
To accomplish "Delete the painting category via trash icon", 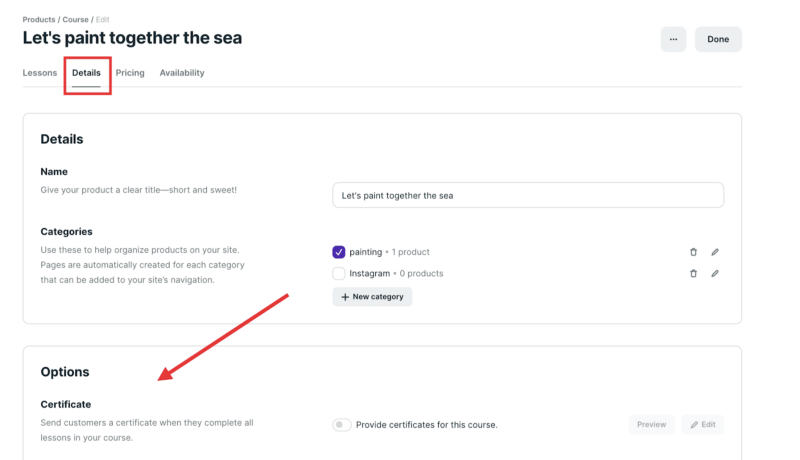I will coord(693,252).
